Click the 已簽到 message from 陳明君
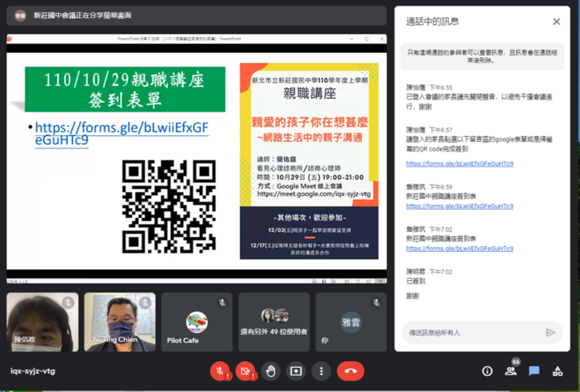Screen dimensions: 580x392 (x=416, y=282)
